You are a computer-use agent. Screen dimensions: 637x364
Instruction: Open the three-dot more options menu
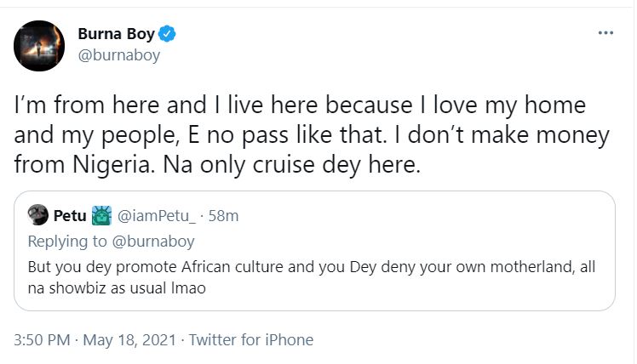(605, 33)
